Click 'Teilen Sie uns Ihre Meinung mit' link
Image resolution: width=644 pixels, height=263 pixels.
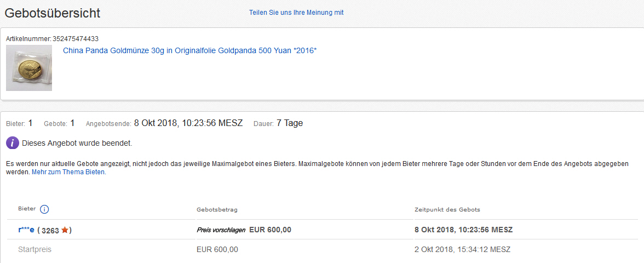pyautogui.click(x=296, y=12)
